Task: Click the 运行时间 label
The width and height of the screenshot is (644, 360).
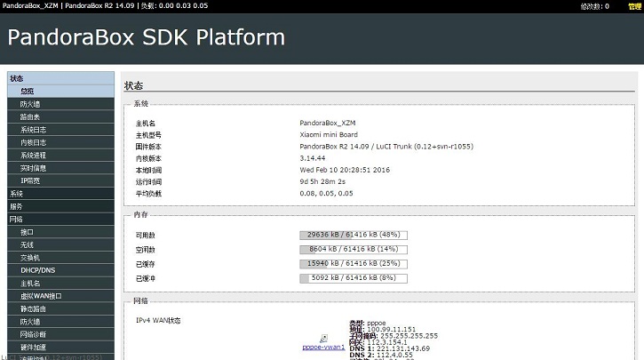Action: point(148,182)
